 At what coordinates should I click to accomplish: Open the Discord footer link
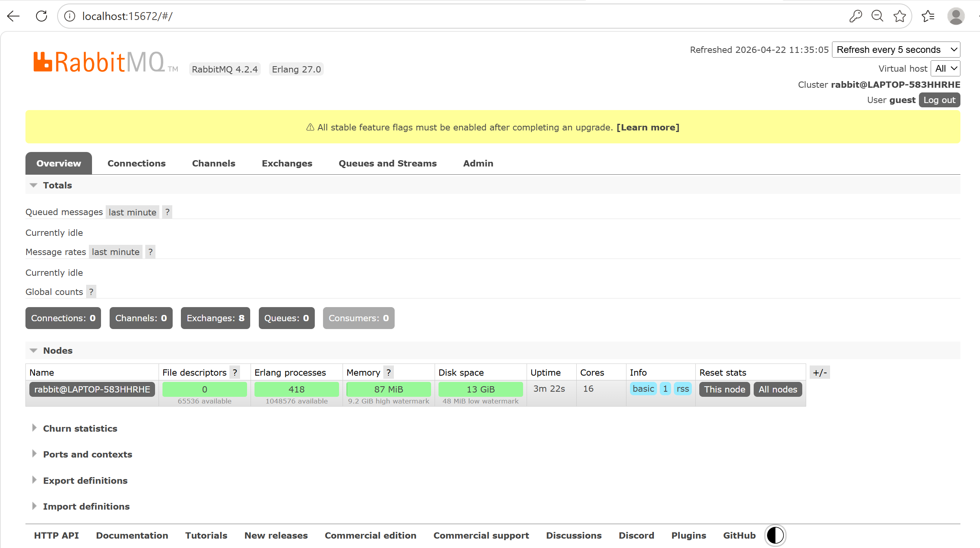pos(636,535)
